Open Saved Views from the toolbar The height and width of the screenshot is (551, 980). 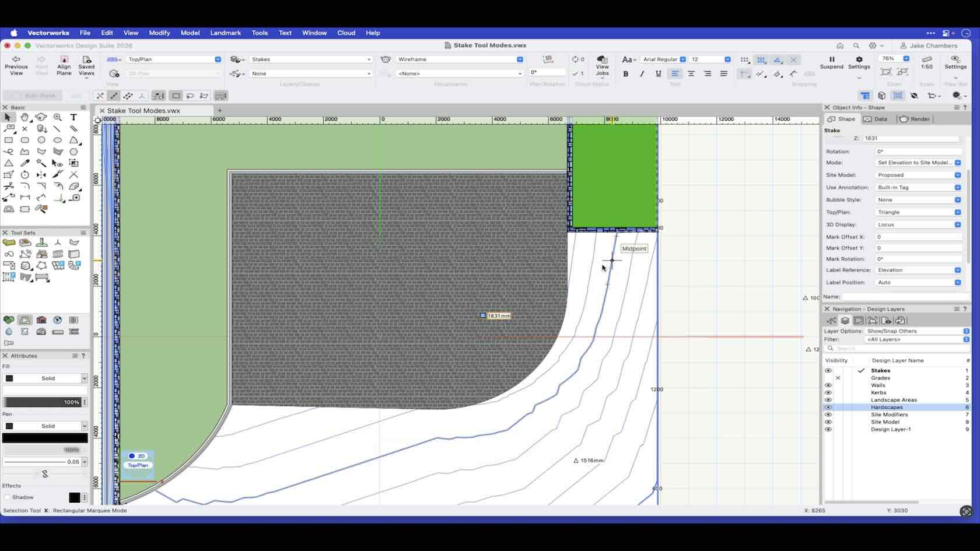(x=86, y=65)
